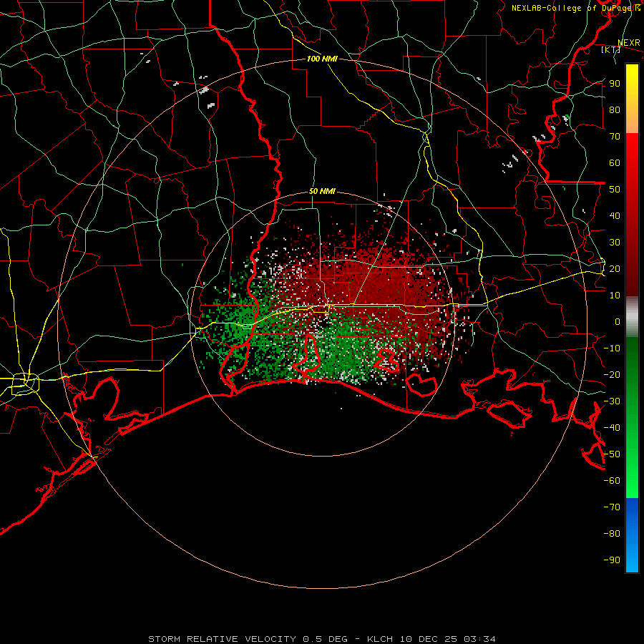Click the 50 NMI range ring label

[x=322, y=191]
